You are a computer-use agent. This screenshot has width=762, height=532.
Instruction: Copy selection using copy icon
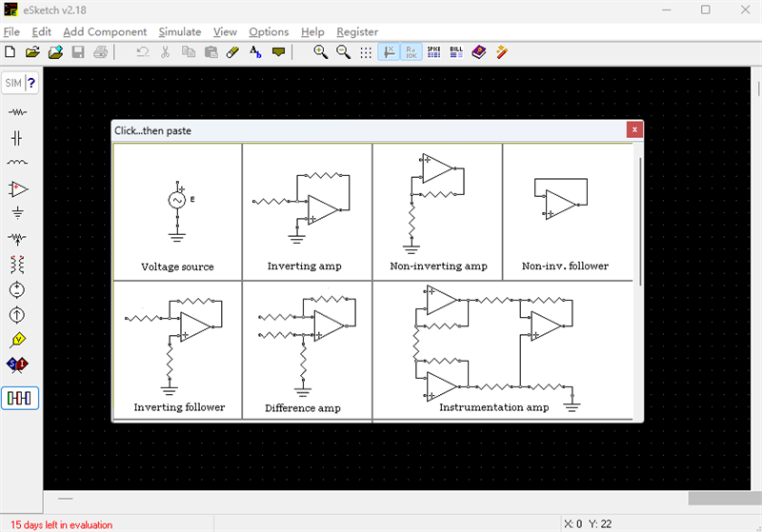pyautogui.click(x=188, y=52)
